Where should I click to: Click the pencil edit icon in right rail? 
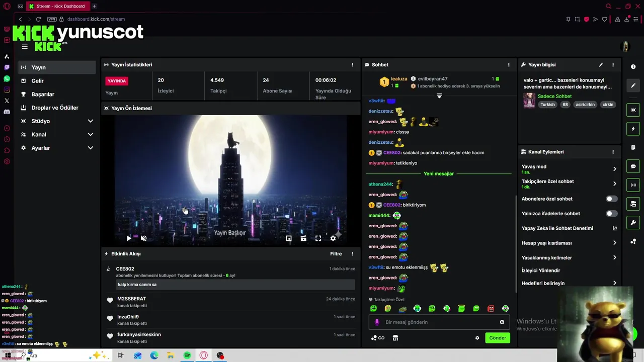coord(633,85)
